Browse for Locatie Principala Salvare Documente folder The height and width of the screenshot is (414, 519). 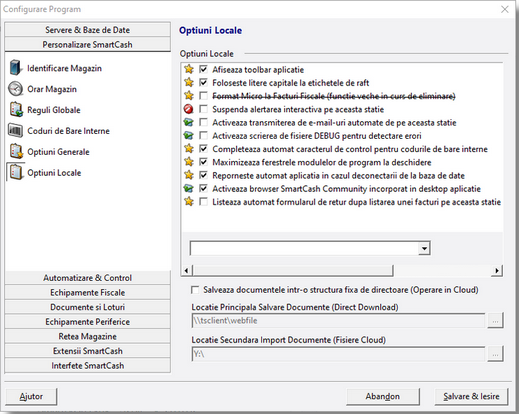coord(495,321)
